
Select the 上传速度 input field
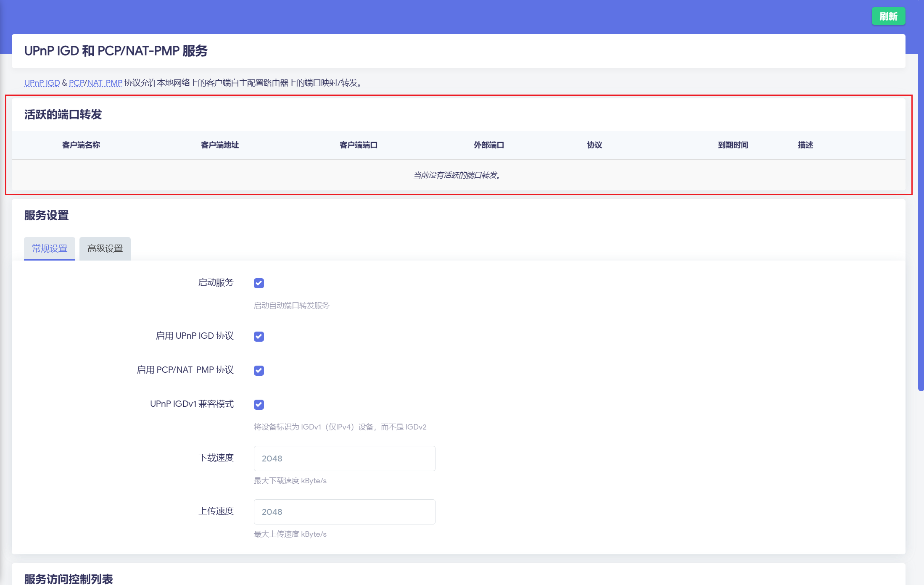(x=344, y=511)
